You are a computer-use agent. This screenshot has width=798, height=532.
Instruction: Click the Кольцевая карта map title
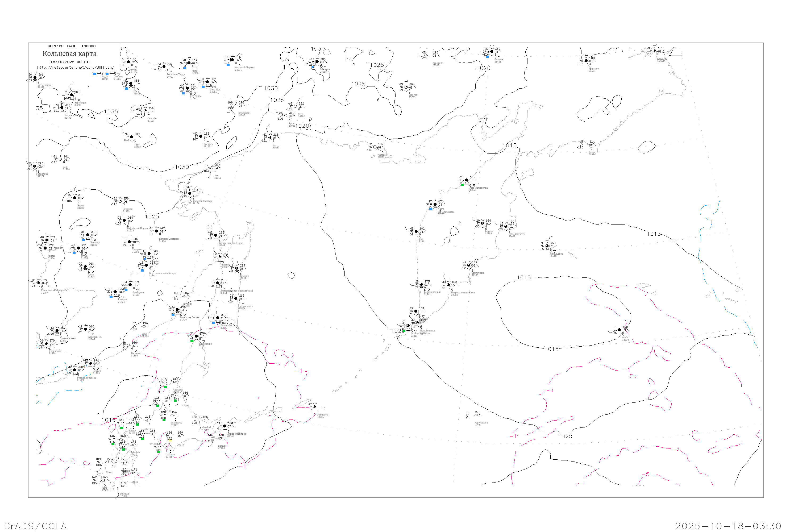(x=69, y=54)
